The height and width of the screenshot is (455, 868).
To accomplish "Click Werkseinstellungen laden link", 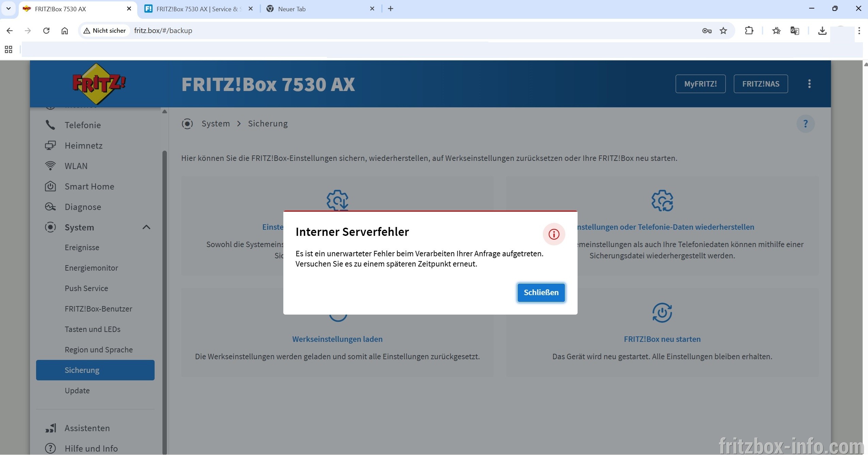I will pyautogui.click(x=337, y=339).
